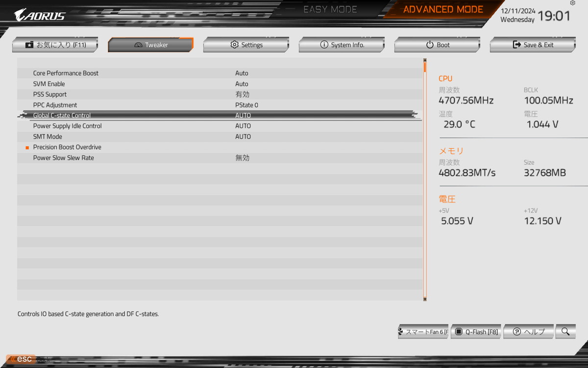Click the BCLK 100.05MHz value
The height and width of the screenshot is (368, 588).
(x=548, y=101)
